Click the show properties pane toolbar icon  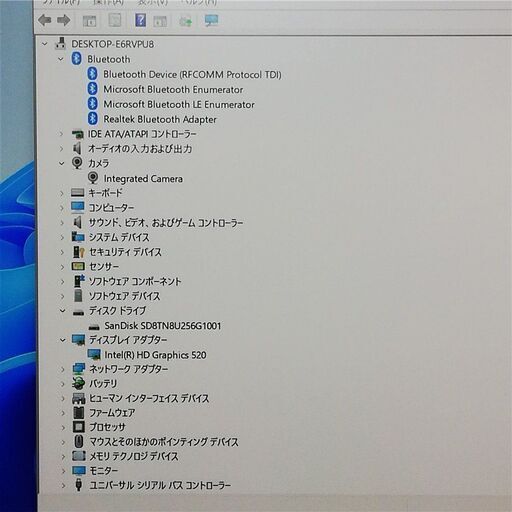(115, 21)
